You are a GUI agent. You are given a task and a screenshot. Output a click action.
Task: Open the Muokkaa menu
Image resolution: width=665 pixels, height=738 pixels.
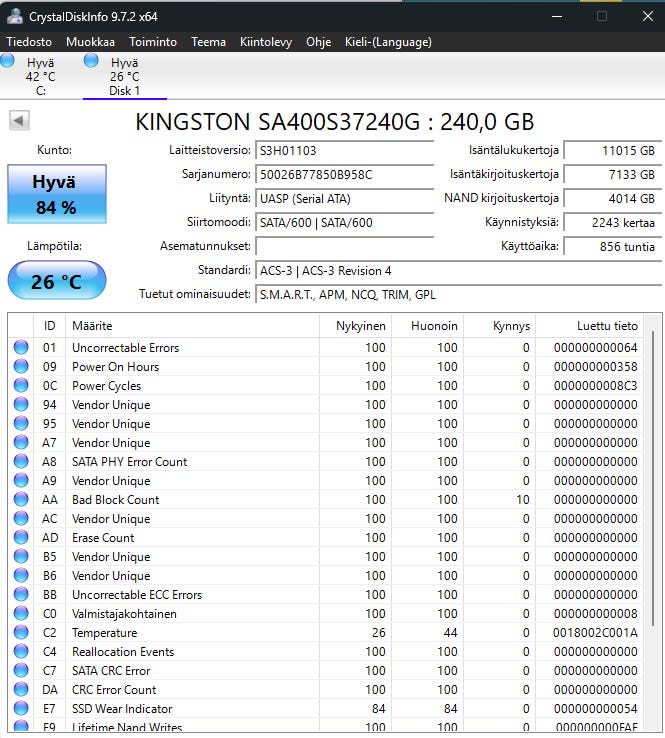click(x=90, y=42)
